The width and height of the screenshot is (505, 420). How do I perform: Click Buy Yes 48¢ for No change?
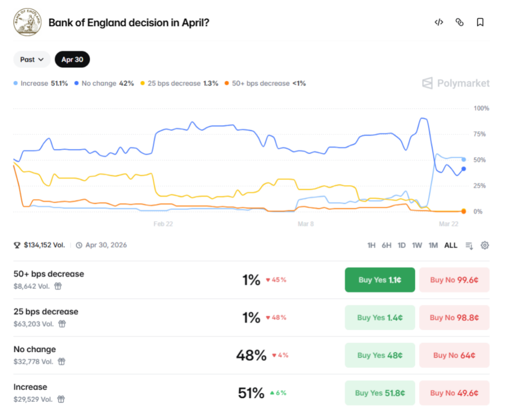click(380, 355)
